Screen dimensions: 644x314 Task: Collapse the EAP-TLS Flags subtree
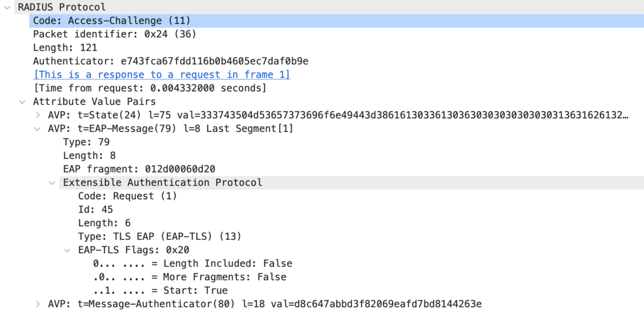click(x=67, y=250)
